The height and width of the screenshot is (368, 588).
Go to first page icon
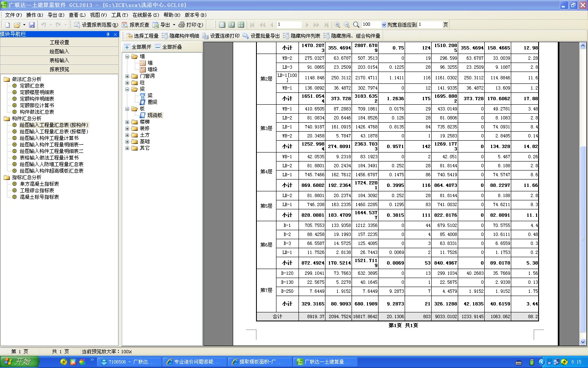click(x=252, y=25)
